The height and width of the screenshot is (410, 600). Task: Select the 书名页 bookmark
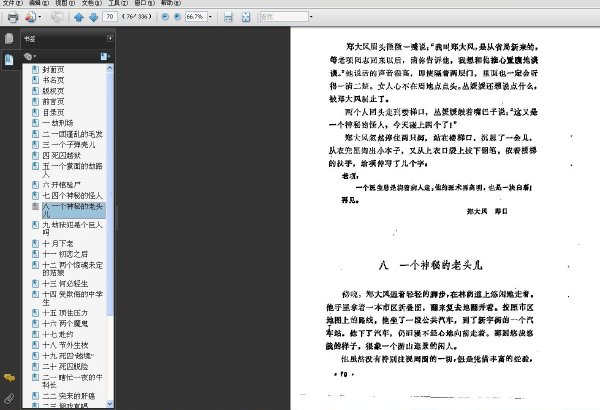pyautogui.click(x=53, y=80)
